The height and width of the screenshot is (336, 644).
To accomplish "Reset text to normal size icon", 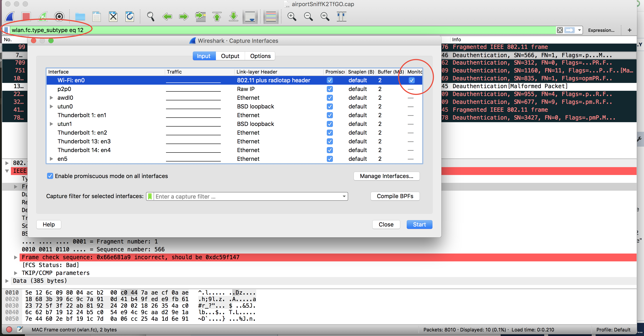I will click(325, 17).
